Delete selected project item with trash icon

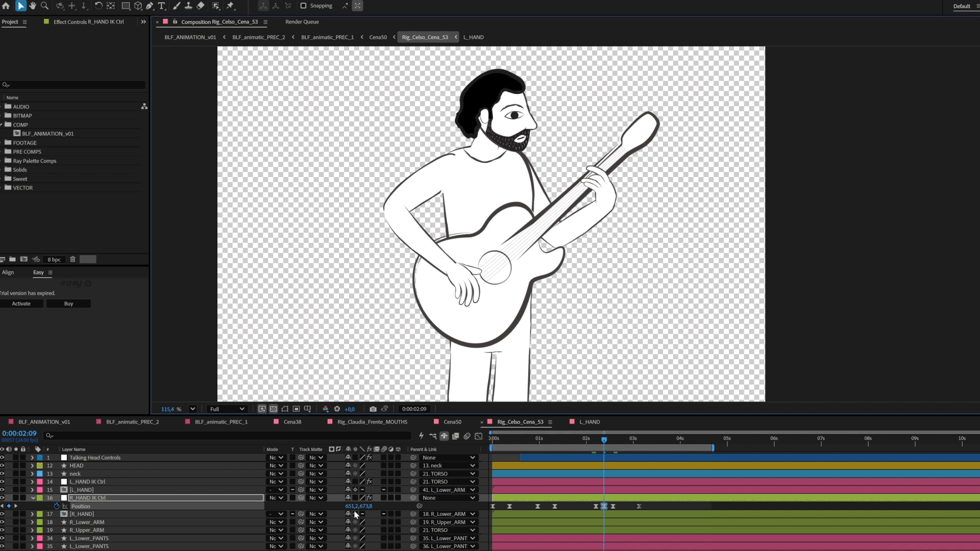[x=73, y=259]
